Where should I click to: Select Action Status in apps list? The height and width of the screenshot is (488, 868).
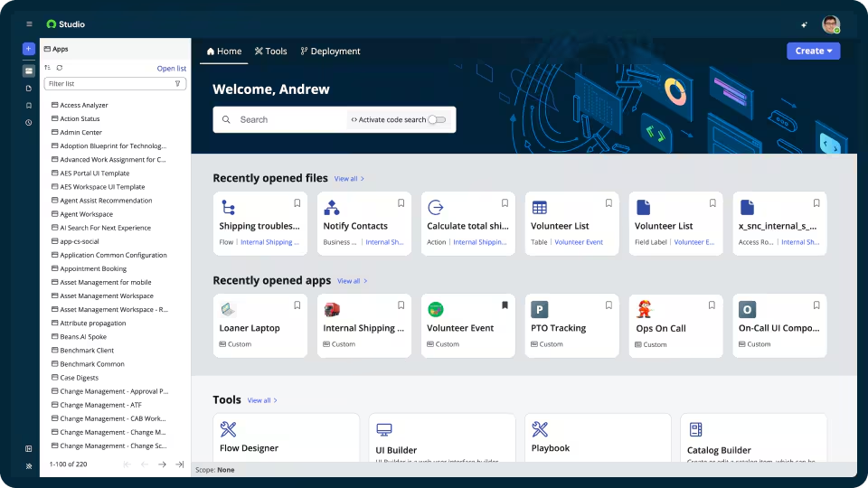80,118
